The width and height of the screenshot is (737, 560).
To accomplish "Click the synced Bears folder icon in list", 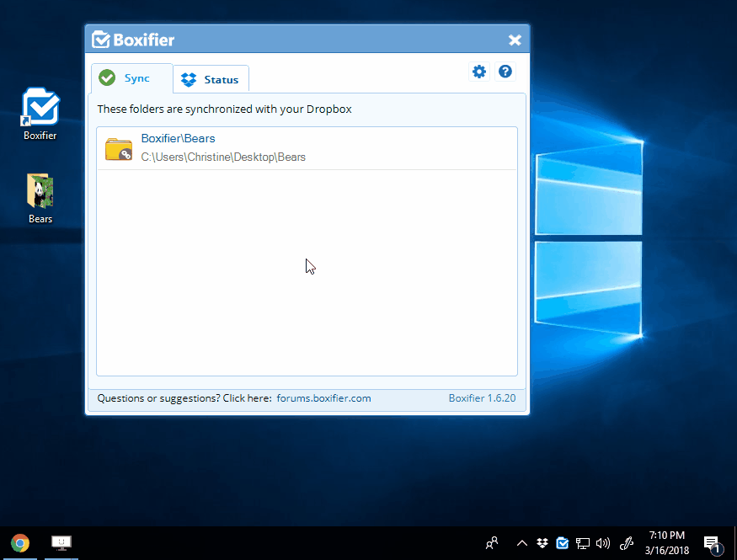I will click(119, 149).
